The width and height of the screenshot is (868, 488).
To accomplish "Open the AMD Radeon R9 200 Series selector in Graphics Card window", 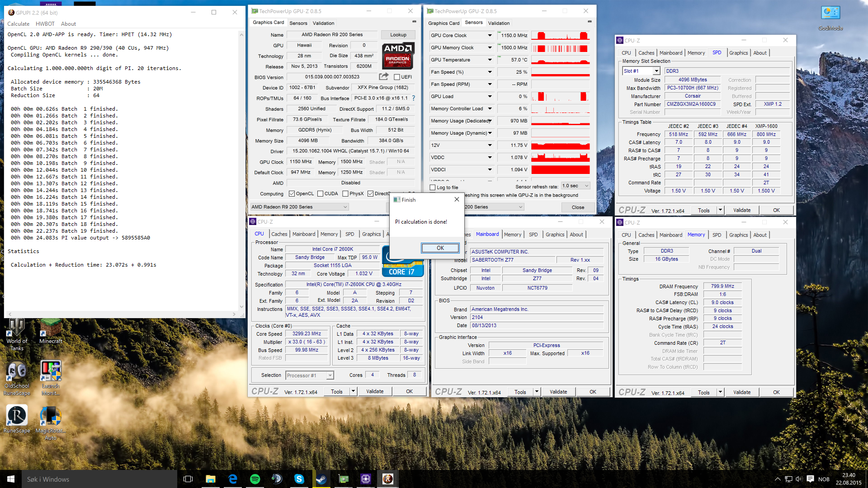I will pos(299,207).
